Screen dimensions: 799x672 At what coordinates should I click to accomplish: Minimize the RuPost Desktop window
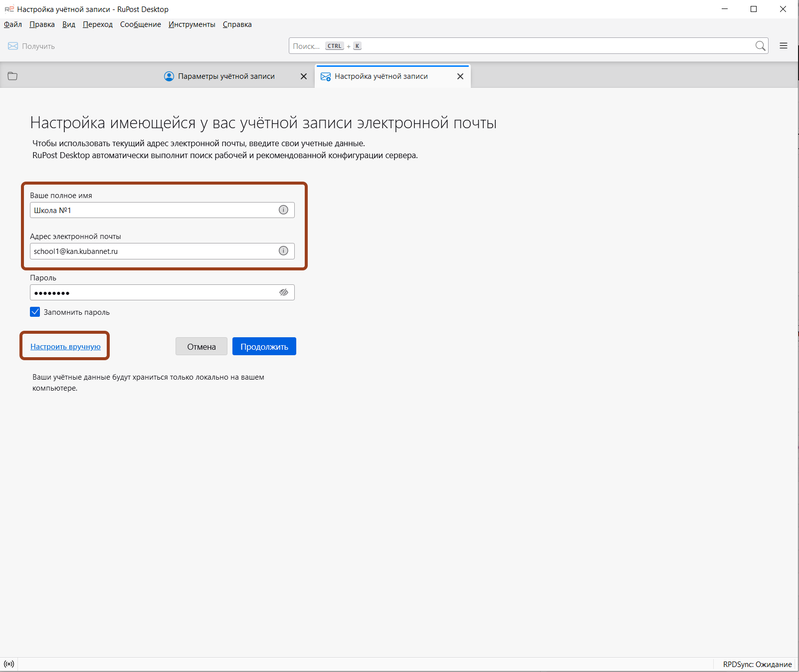[x=725, y=9]
